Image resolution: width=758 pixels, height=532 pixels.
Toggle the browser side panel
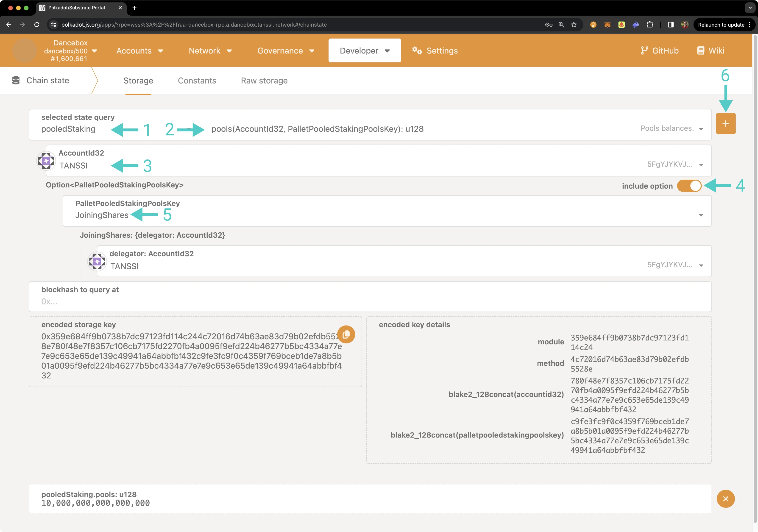671,25
